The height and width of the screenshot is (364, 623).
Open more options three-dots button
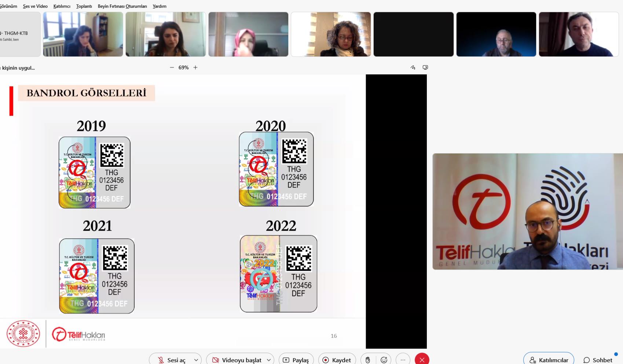pos(403,360)
